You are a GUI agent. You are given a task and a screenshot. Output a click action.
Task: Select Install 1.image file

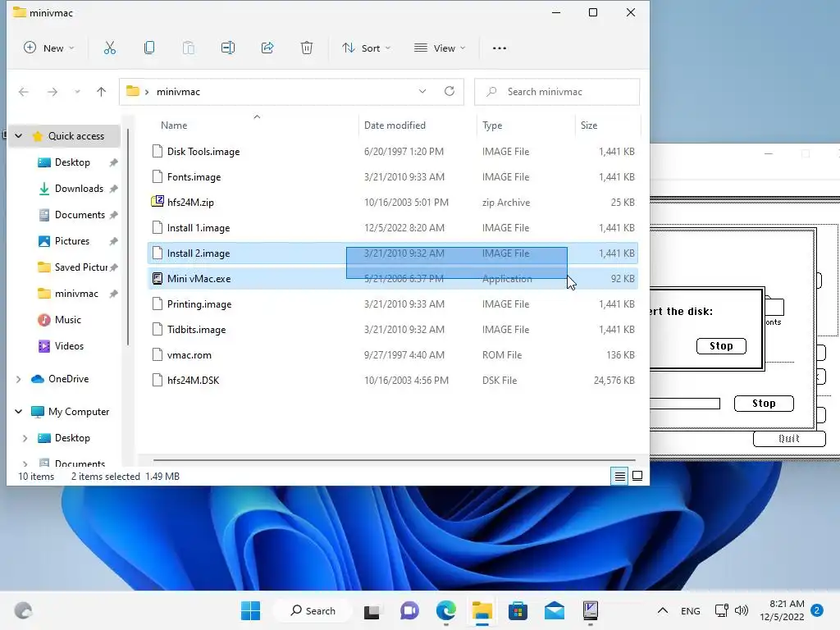pos(393,228)
